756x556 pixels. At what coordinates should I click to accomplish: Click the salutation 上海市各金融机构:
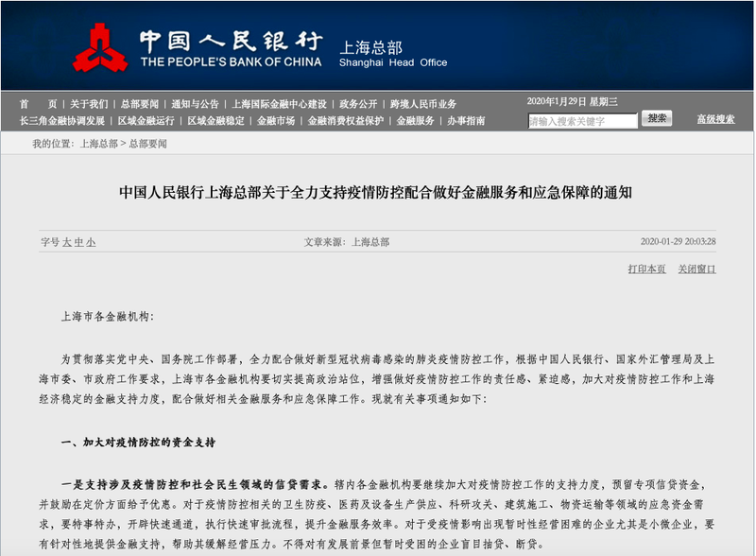pyautogui.click(x=108, y=317)
